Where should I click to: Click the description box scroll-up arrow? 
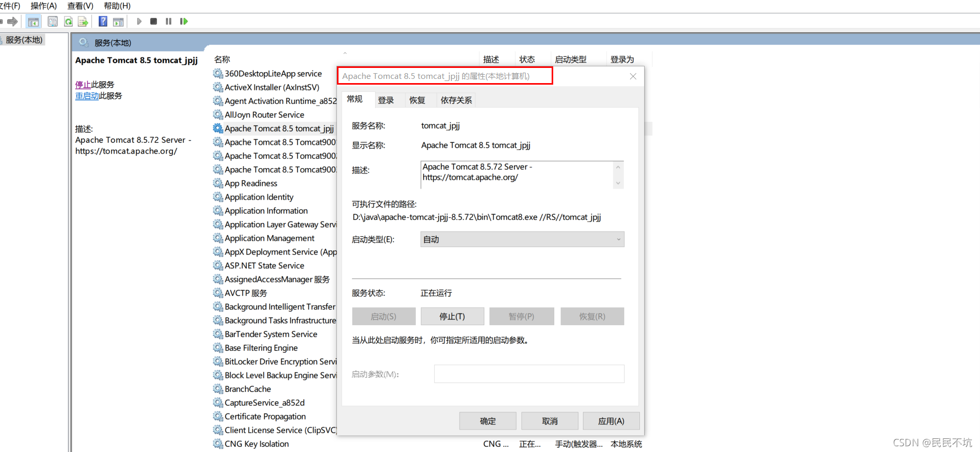click(618, 167)
